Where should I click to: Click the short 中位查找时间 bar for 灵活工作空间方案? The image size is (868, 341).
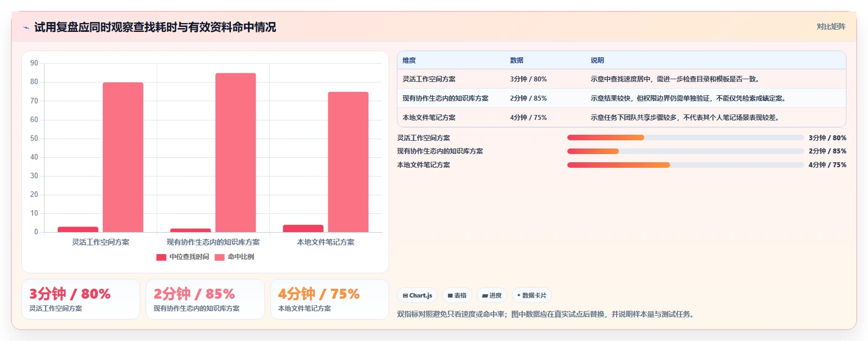coord(78,229)
